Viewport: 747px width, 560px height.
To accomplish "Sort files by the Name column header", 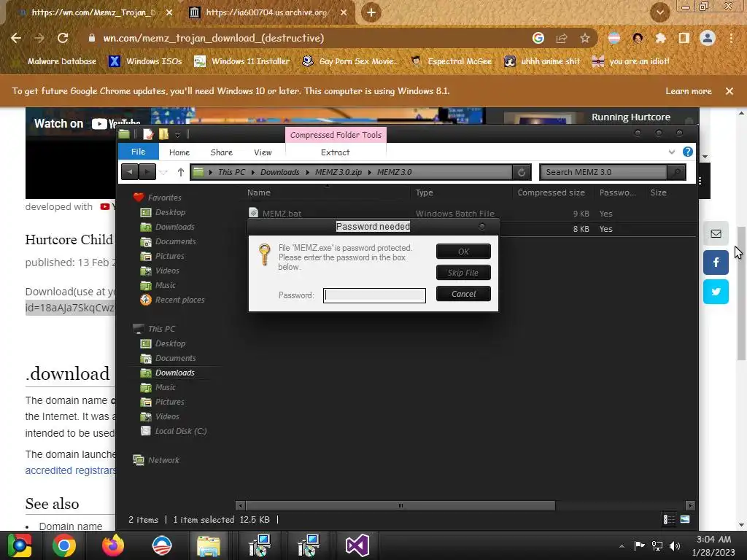I will point(259,192).
